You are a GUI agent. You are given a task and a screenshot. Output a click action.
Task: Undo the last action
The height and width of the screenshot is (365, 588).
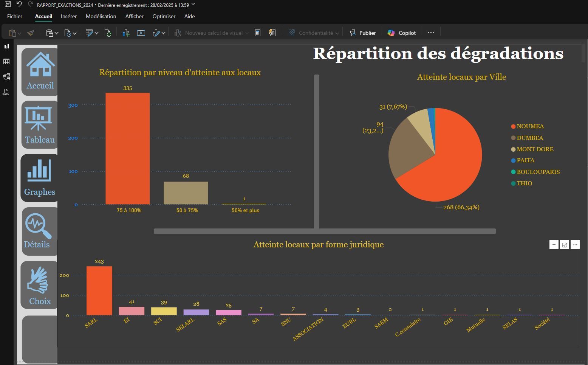[19, 5]
